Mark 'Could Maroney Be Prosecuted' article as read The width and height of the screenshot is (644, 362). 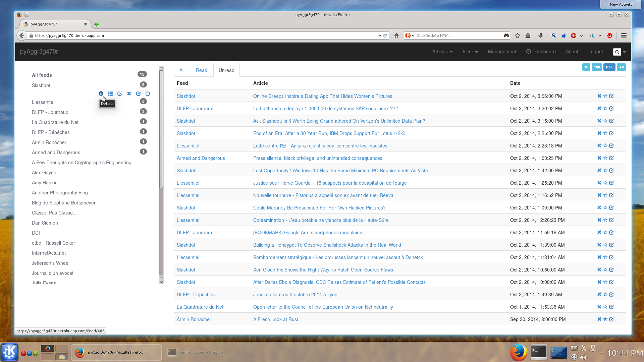(x=611, y=208)
